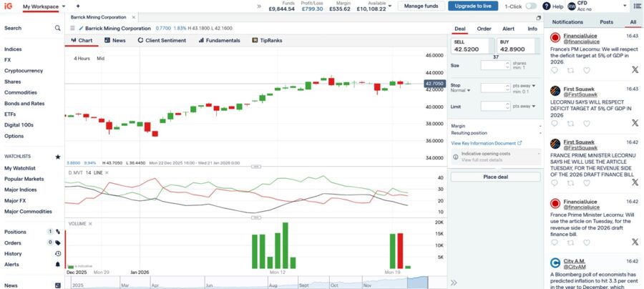Screen dimensions: 644x289
Task: Open View full cost details link
Action: click(x=482, y=160)
